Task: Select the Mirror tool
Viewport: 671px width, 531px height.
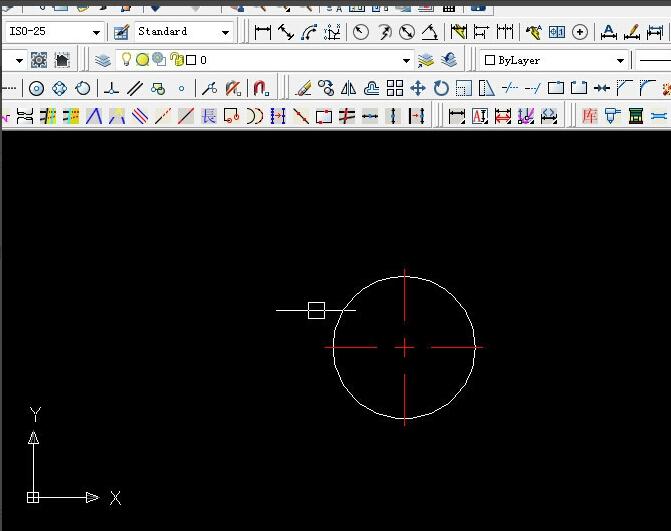Action: (349, 88)
